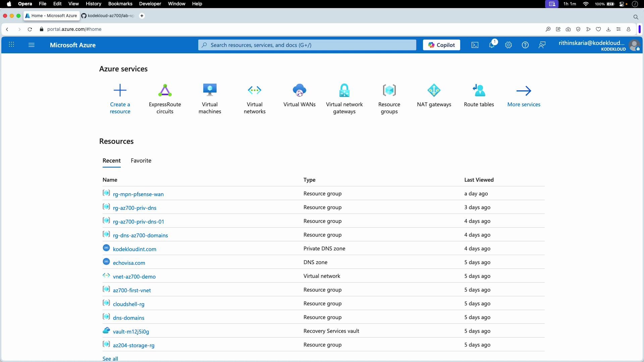The image size is (644, 362).
Task: Switch to the Favorite resources tab
Action: coord(141,161)
